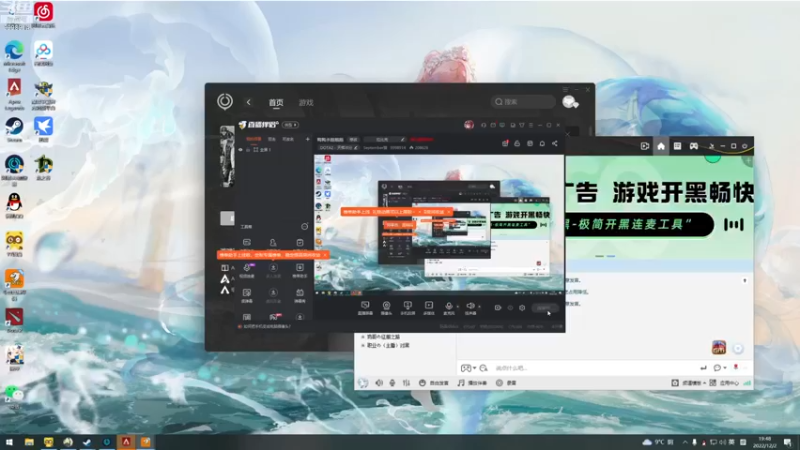Screen dimensions: 800x450
Task: Open the settings gear in 直播伴侣 toolbar
Action: 522,308
